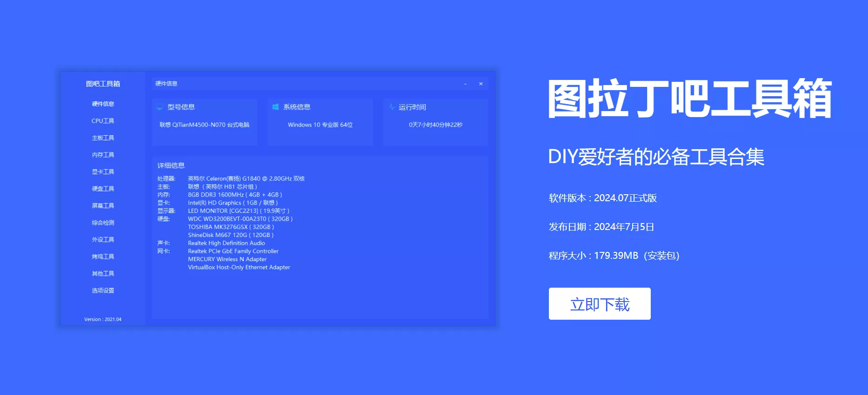Click the 图吧工具箱 title in the sidebar
This screenshot has width=868, height=395.
pos(103,84)
